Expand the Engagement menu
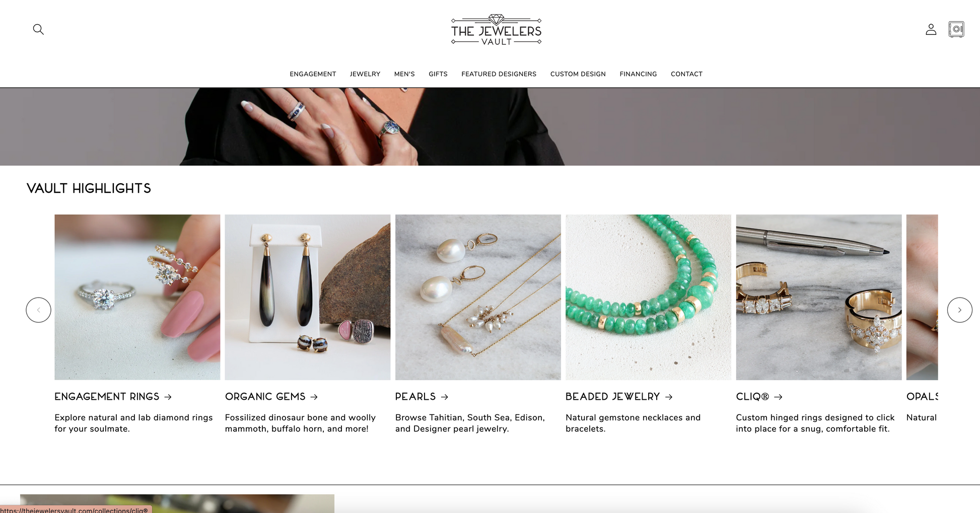 [x=313, y=74]
